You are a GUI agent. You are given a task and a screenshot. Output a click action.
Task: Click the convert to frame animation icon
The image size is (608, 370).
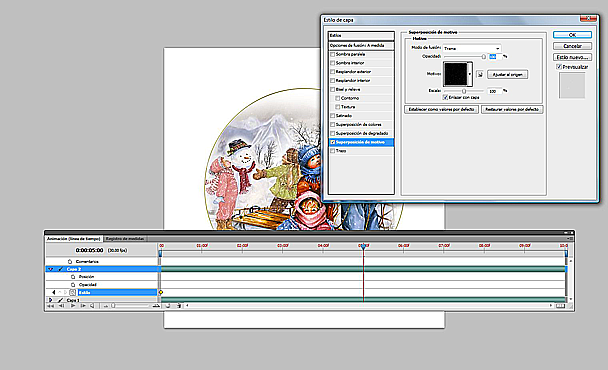(x=560, y=306)
